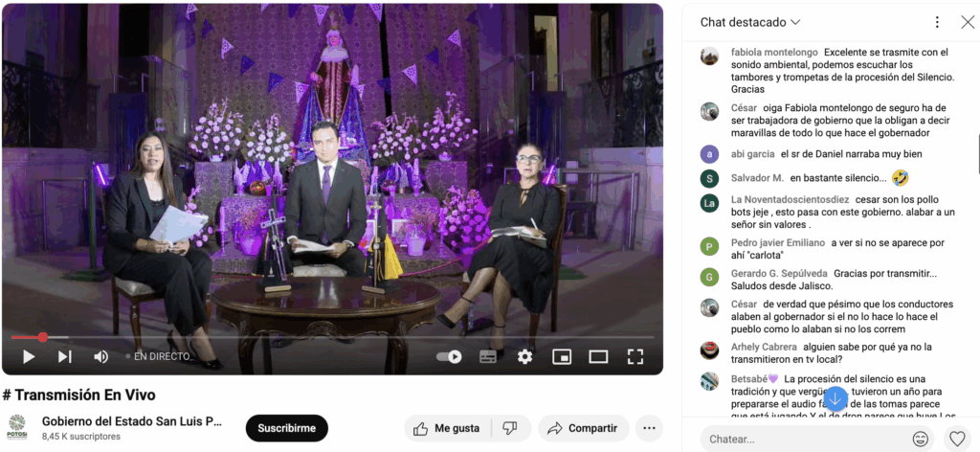980x452 pixels.
Task: Close the live chat panel
Action: 967,23
